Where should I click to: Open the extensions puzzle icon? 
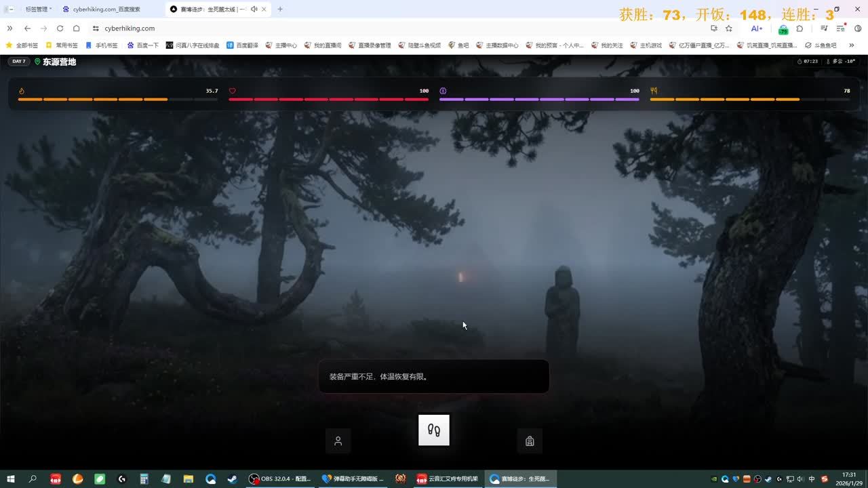point(800,28)
